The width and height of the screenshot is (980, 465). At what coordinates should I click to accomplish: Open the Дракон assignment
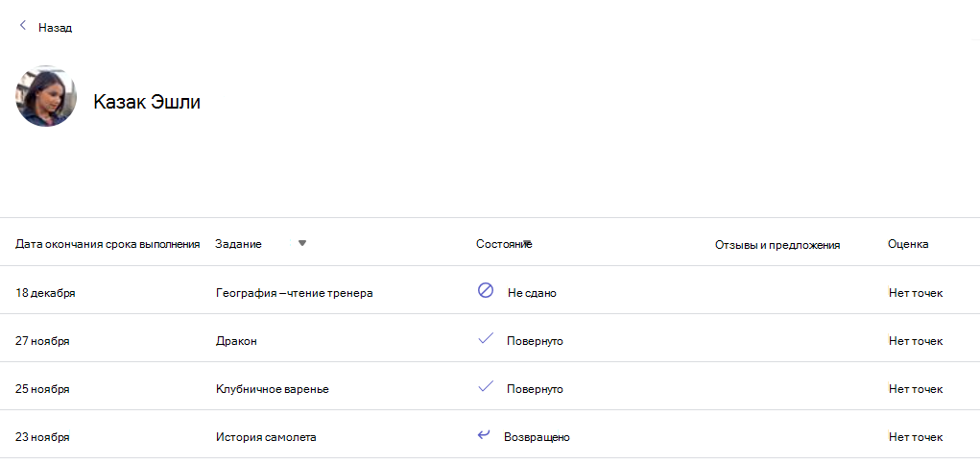(x=236, y=341)
